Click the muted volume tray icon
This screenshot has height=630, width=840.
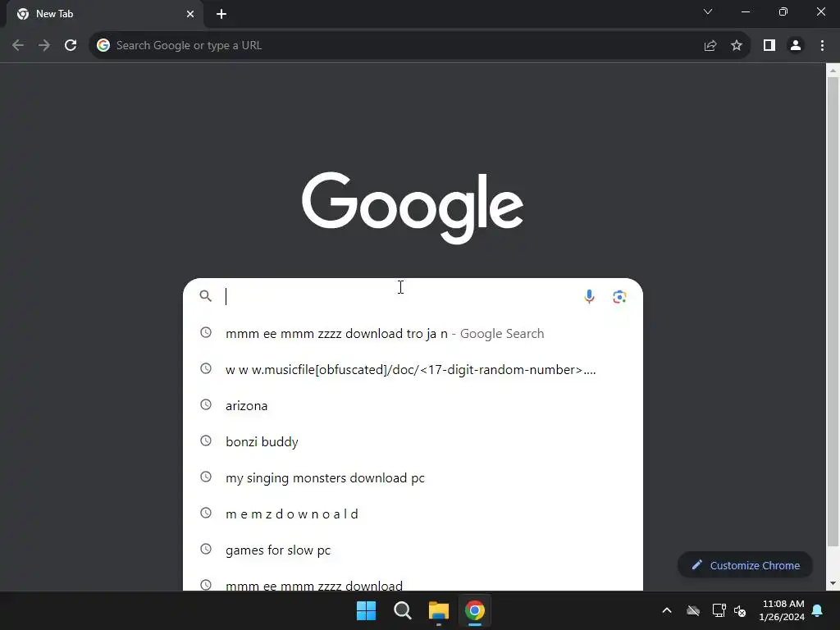(740, 610)
